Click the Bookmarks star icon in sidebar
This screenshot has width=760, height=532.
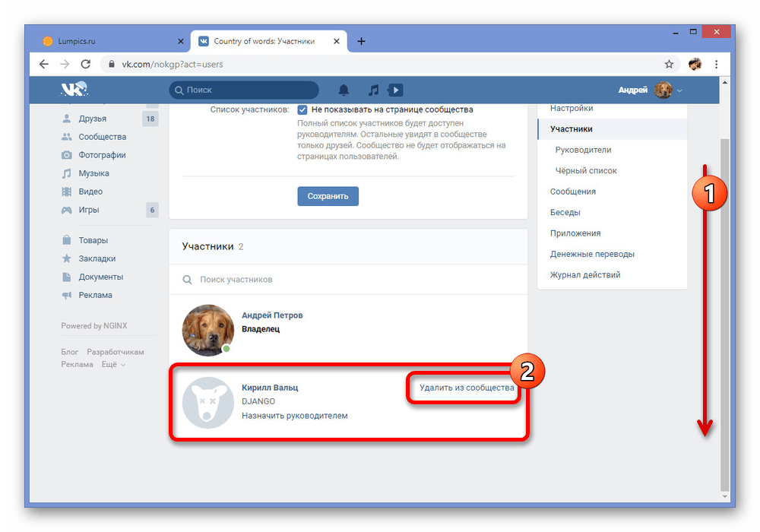pyautogui.click(x=67, y=258)
